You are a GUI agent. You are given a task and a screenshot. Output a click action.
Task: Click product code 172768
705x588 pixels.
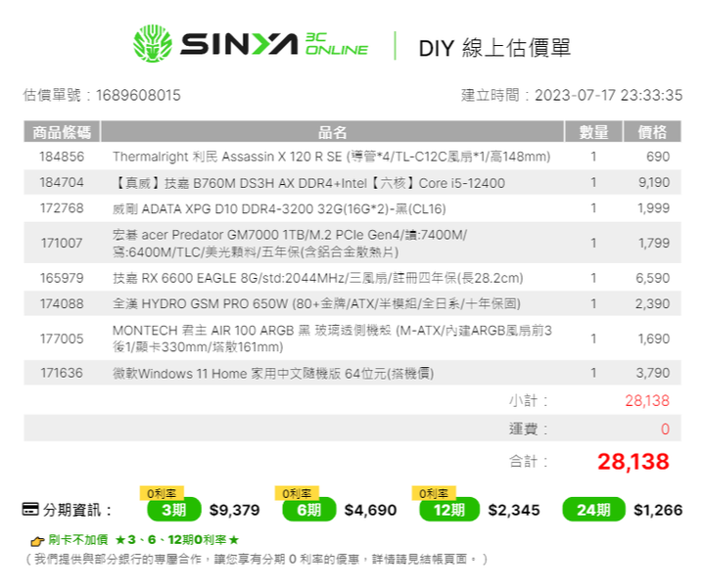[x=62, y=208]
